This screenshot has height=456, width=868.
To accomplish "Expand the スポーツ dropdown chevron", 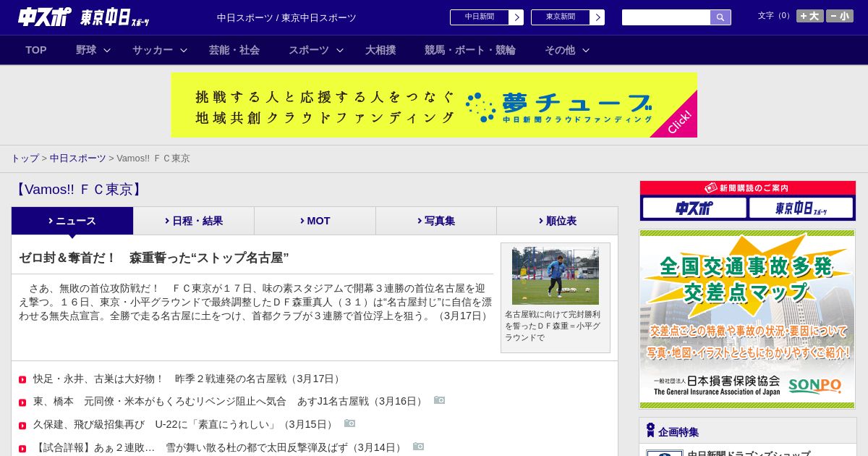I will [x=340, y=50].
